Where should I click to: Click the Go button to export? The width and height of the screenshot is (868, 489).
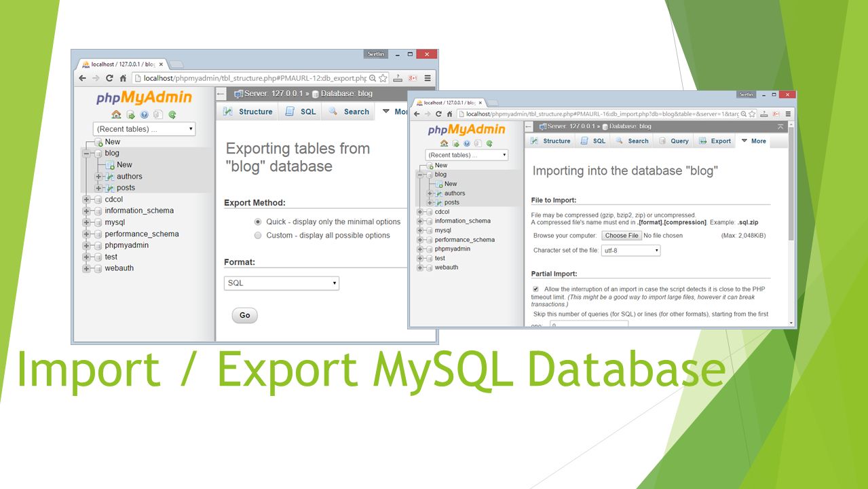pos(245,315)
